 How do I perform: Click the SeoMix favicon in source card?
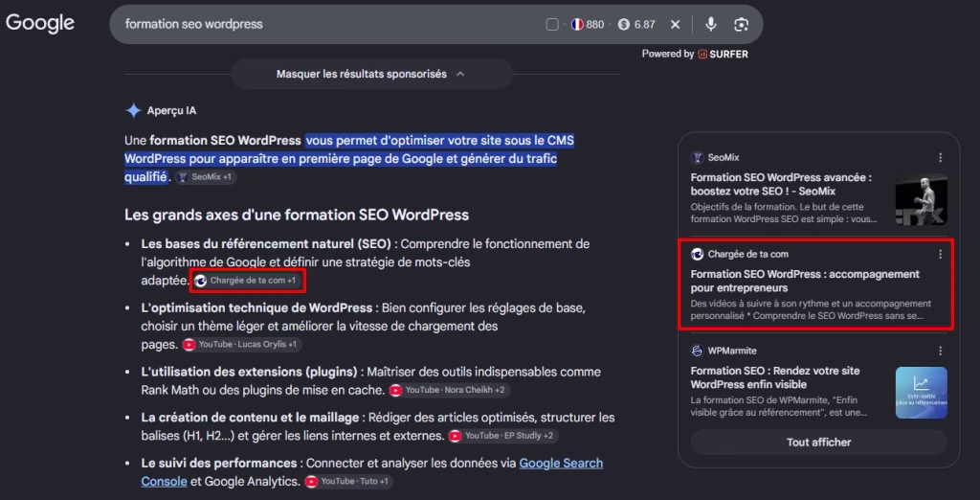pos(697,158)
